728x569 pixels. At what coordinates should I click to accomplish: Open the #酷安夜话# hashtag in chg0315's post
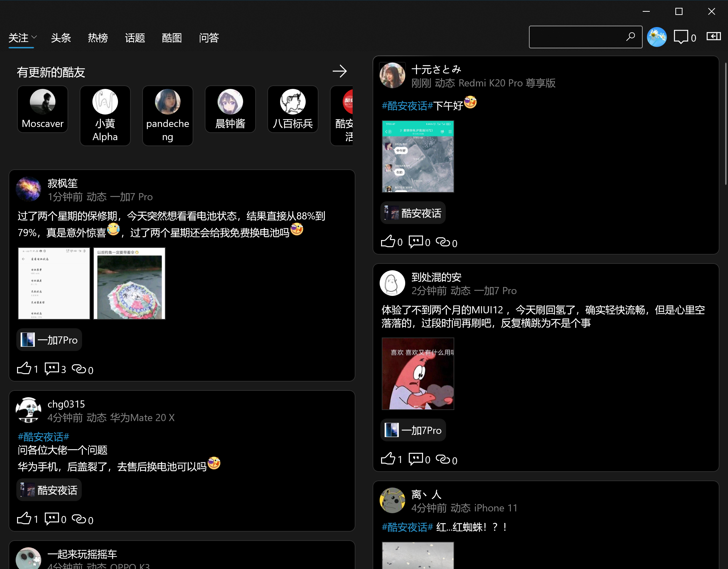click(x=43, y=437)
